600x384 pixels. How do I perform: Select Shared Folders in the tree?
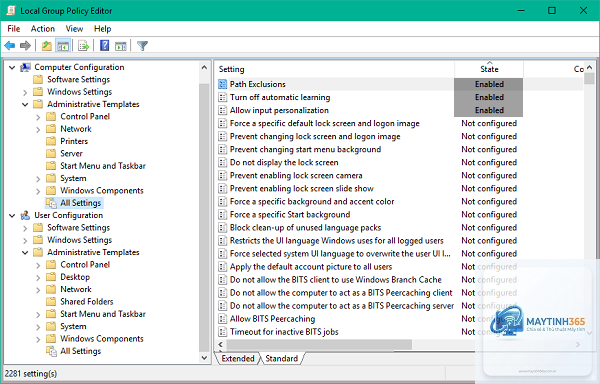[x=87, y=302]
